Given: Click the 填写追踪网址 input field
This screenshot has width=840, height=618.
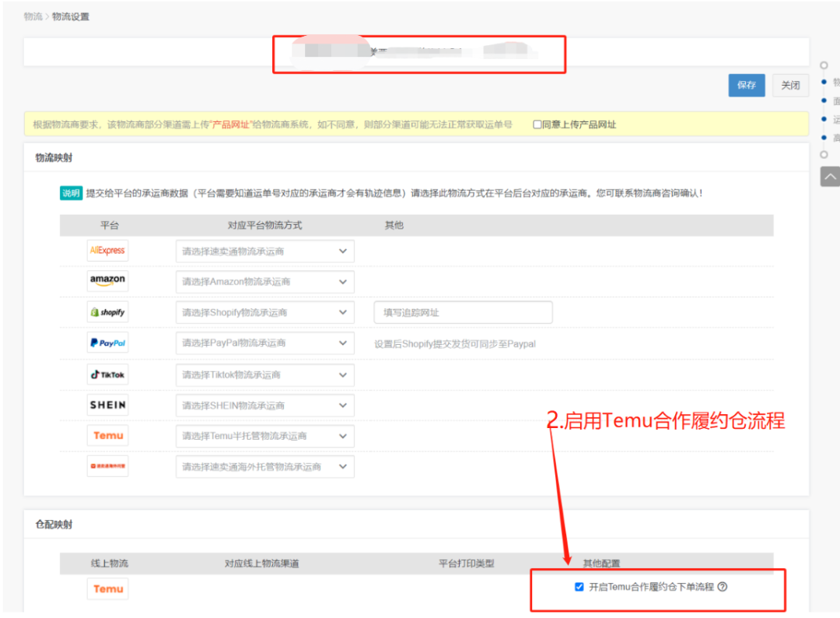Looking at the screenshot, I should [463, 312].
